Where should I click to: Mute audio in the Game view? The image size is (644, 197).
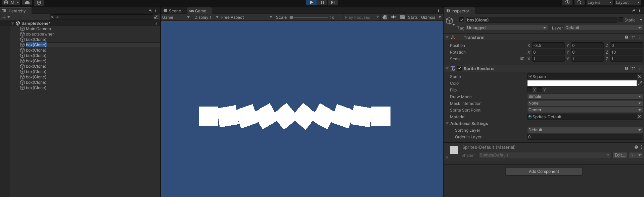[394, 17]
